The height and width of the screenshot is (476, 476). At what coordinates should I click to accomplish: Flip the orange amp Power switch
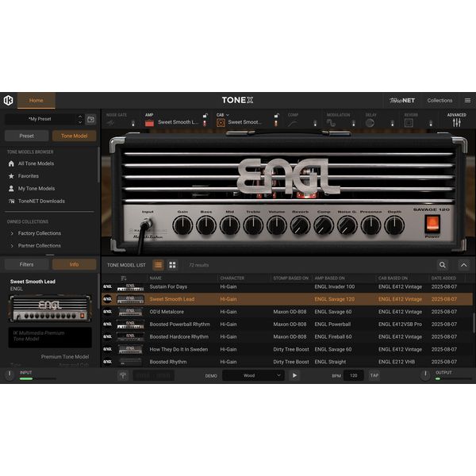pyautogui.click(x=432, y=224)
